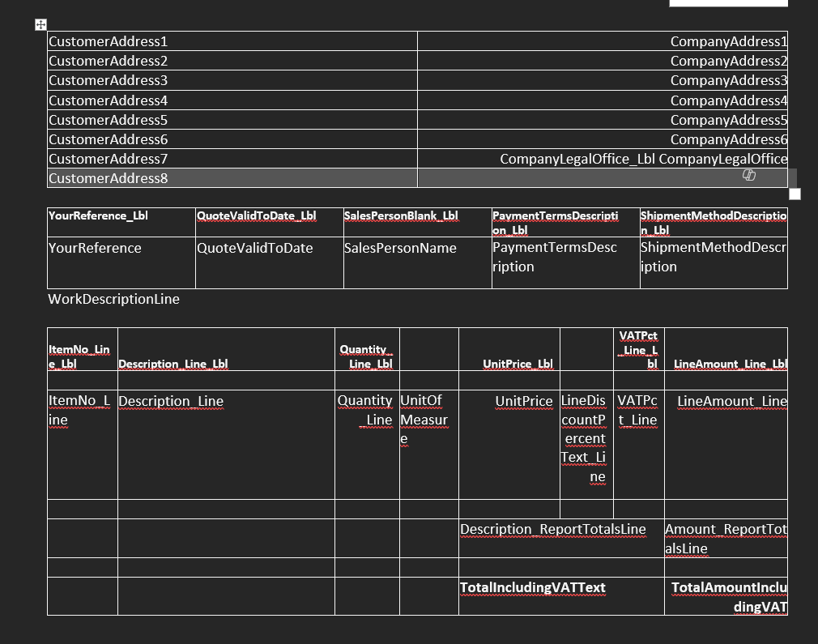
Task: Click the Description_Line_Lbl column header
Action: click(173, 364)
